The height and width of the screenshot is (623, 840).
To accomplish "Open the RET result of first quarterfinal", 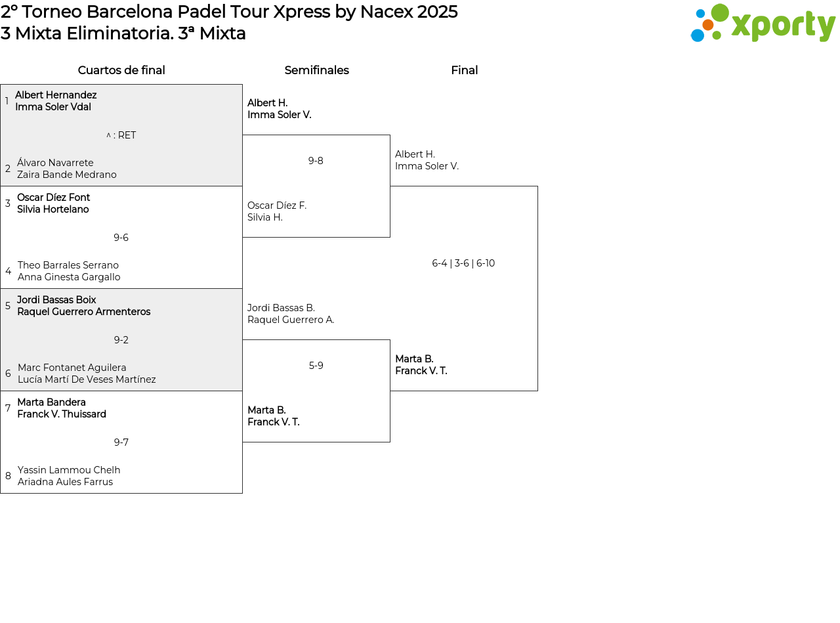I will pos(121,135).
